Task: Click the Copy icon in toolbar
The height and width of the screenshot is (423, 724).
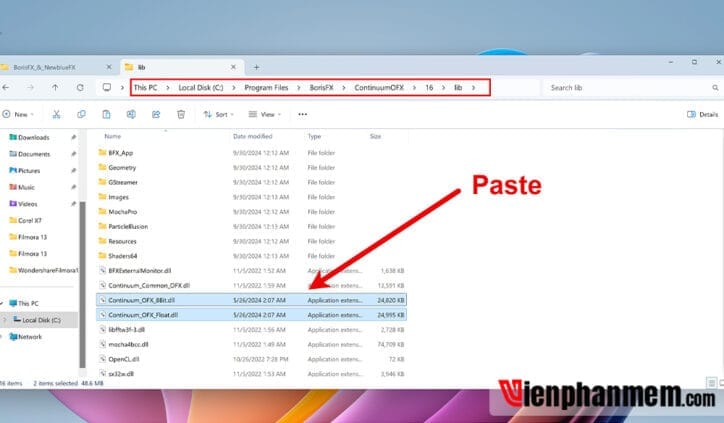Action: 81,114
